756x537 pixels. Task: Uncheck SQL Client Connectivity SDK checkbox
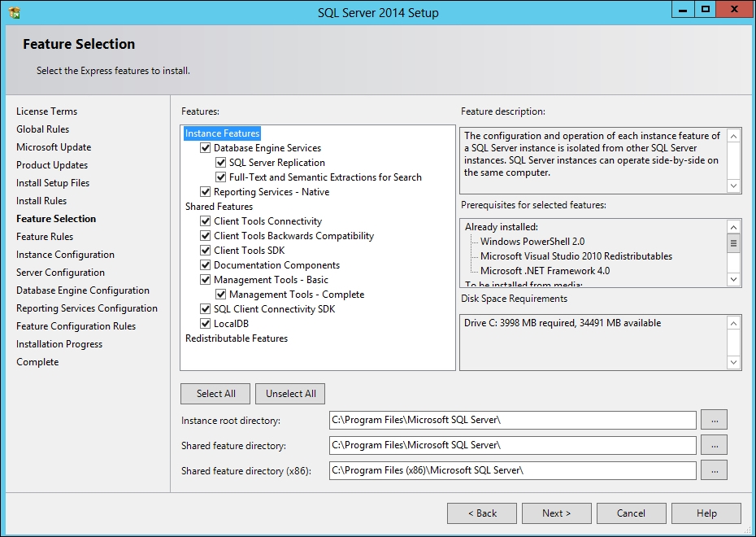point(206,309)
